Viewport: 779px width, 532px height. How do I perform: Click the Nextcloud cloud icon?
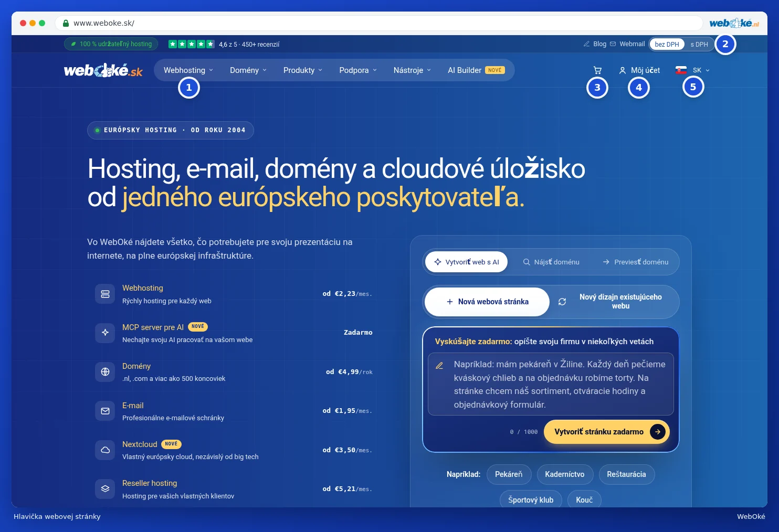tap(105, 450)
